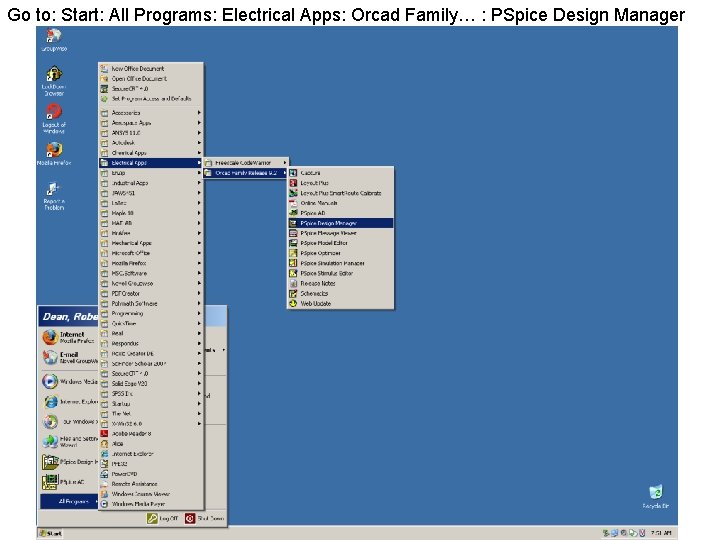Expand the Novell GroupWise folder
Image resolution: width=720 pixels, height=540 pixels.
[x=151, y=283]
